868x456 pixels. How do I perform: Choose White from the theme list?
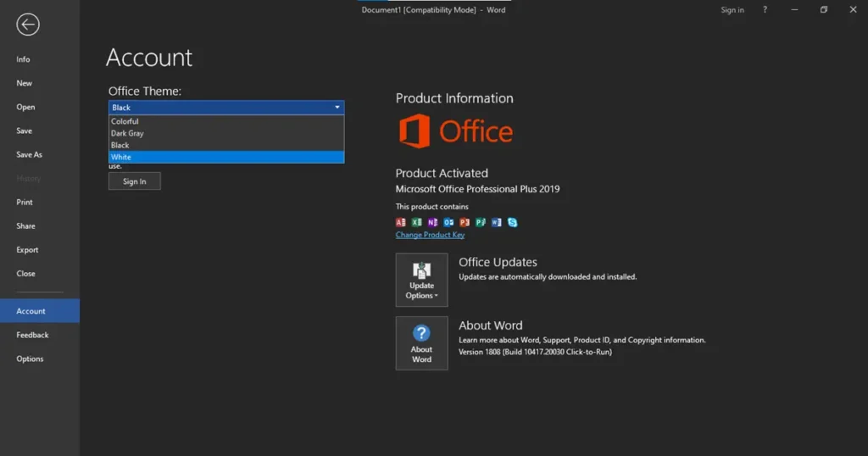226,157
